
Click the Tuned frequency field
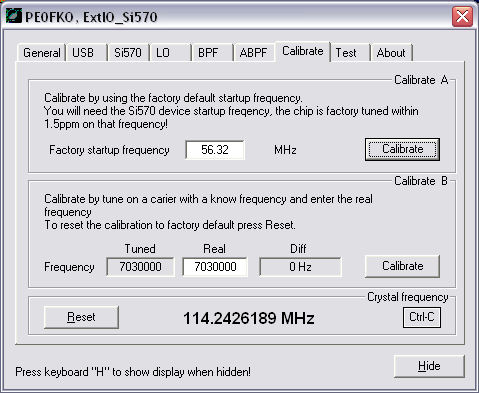(140, 267)
